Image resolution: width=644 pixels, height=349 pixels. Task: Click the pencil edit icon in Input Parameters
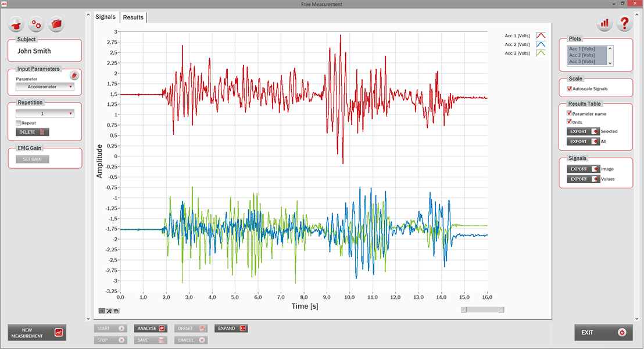74,76
